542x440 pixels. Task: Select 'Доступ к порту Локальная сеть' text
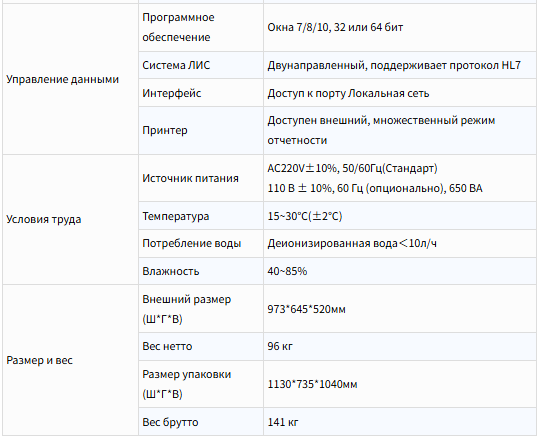[348, 93]
